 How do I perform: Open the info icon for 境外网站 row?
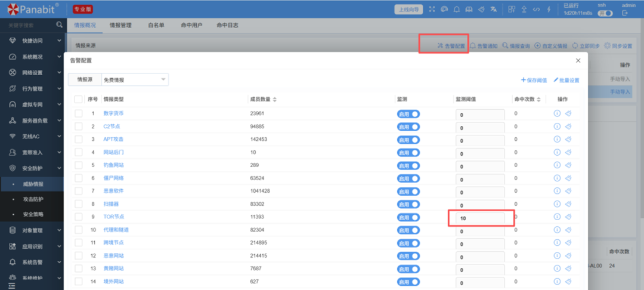tap(558, 282)
